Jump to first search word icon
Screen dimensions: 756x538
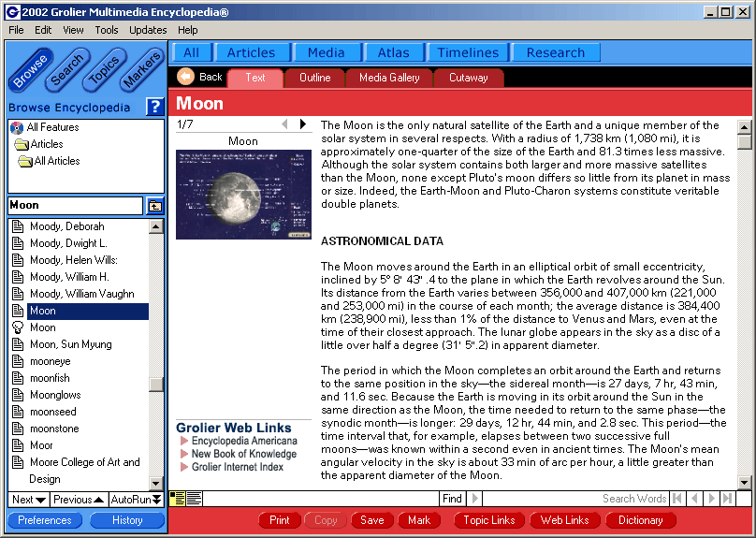coord(676,499)
